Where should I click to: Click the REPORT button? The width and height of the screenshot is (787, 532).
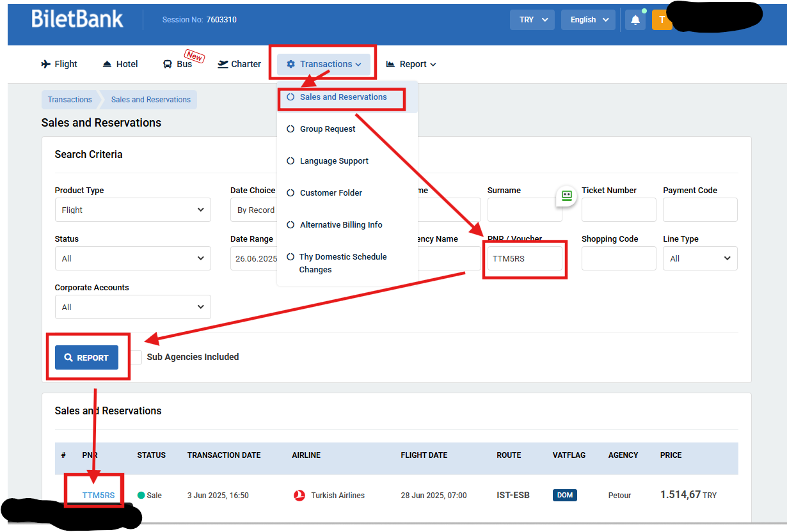87,357
